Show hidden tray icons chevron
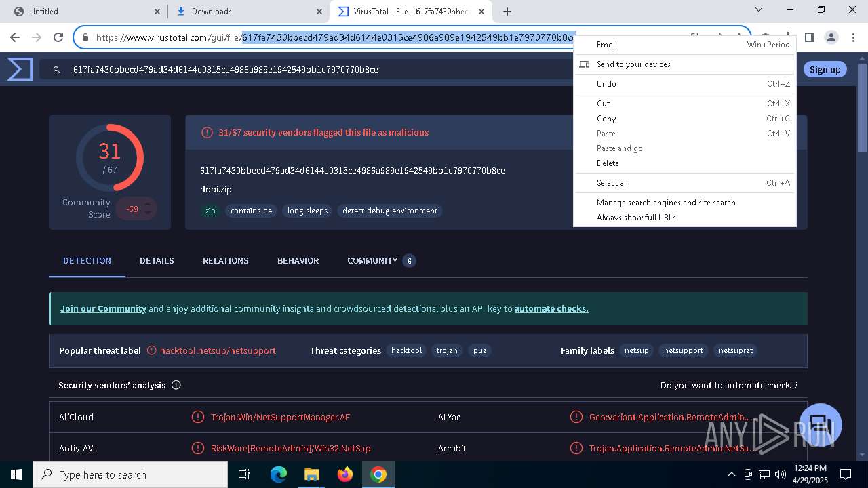The width and height of the screenshot is (868, 488). [731, 474]
